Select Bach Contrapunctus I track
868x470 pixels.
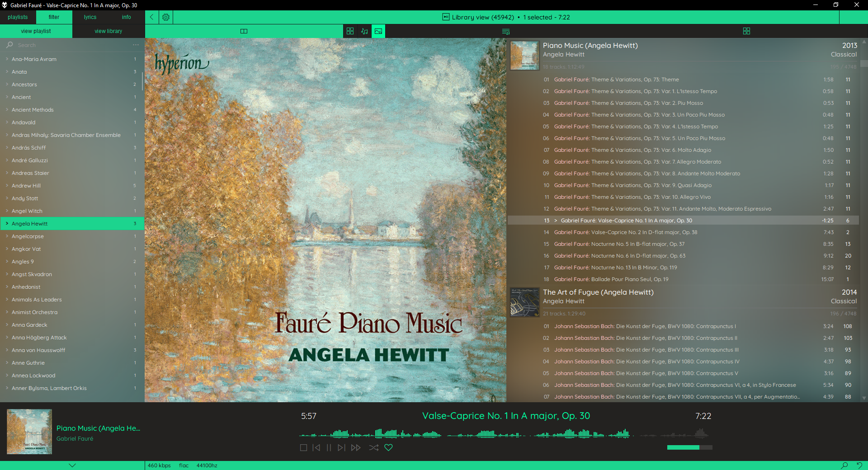(684, 326)
